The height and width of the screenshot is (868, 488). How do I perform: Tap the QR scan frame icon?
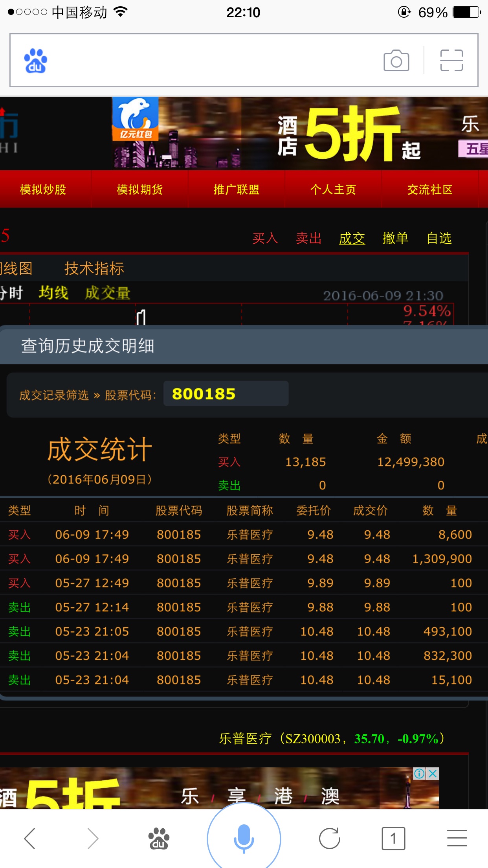click(x=451, y=61)
